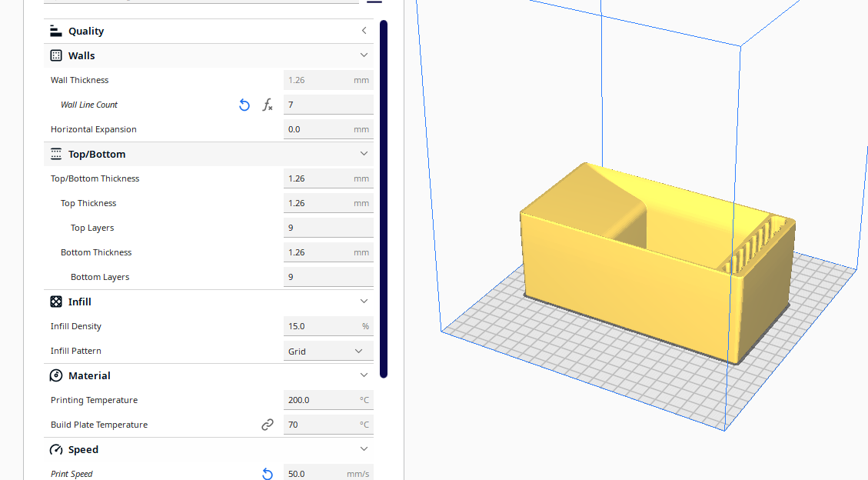868x480 pixels.
Task: Collapse the Infill section
Action: 364,302
